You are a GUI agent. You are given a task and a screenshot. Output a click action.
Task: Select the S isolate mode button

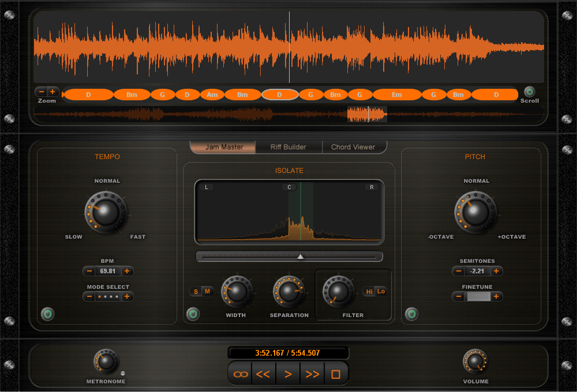coord(196,291)
